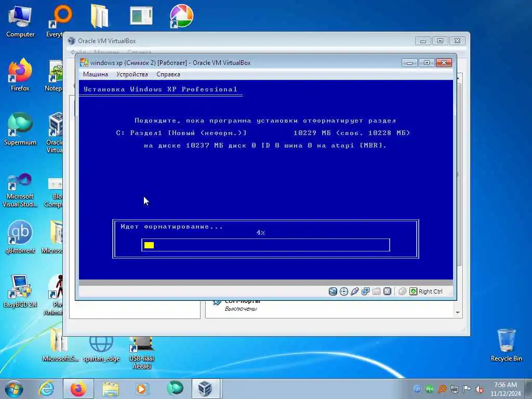Click the Show desktop strip
Image resolution: width=532 pixels, height=399 pixels.
tap(529, 389)
